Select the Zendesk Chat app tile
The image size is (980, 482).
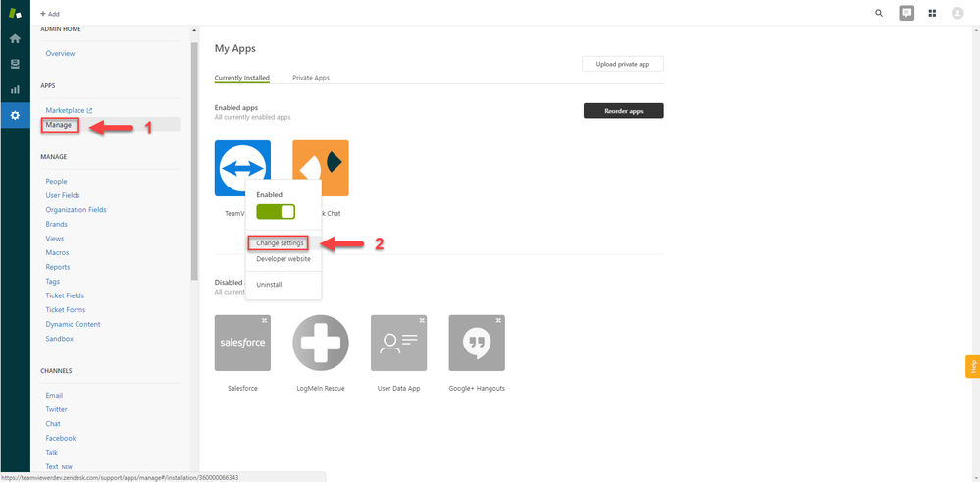321,168
